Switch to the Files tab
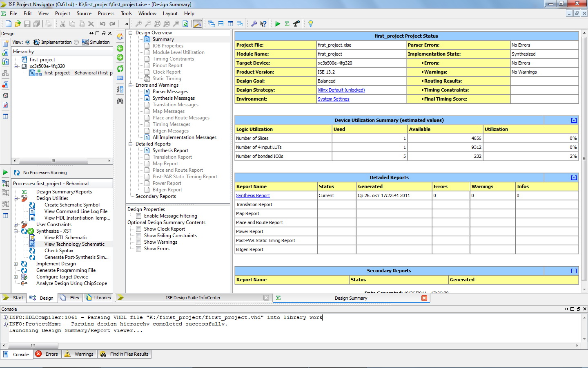588x368 pixels. [70, 298]
